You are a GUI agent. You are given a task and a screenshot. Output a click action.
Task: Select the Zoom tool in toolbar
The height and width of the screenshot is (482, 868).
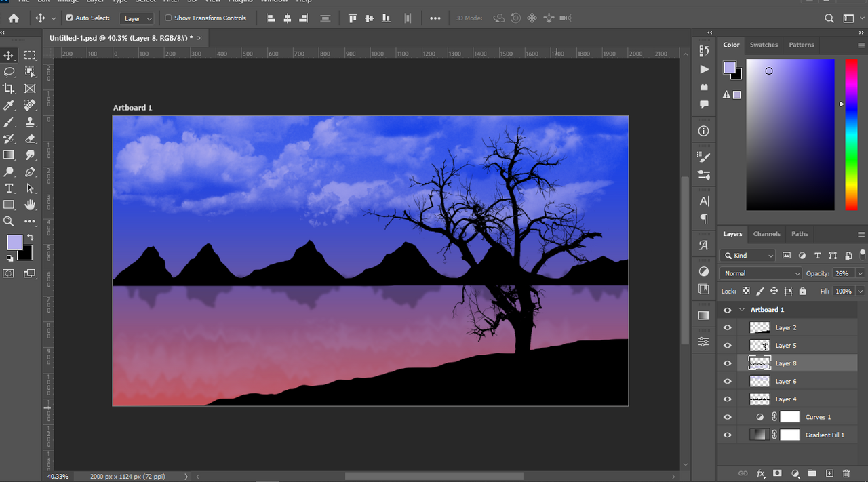pyautogui.click(x=9, y=221)
